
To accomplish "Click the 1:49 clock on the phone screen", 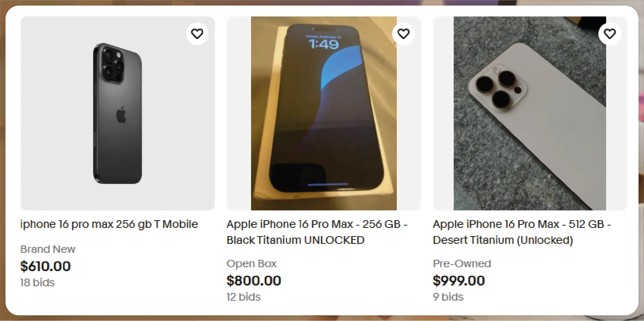I will pyautogui.click(x=323, y=45).
